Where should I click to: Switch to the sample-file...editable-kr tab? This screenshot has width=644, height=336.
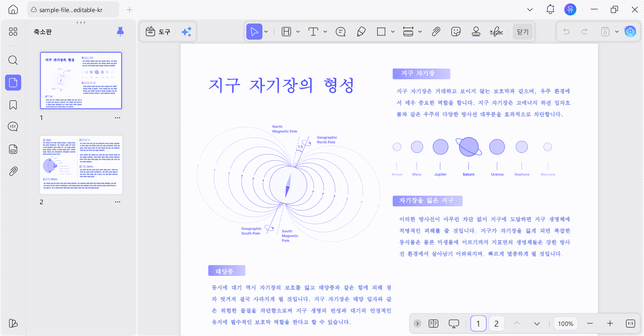tap(73, 10)
